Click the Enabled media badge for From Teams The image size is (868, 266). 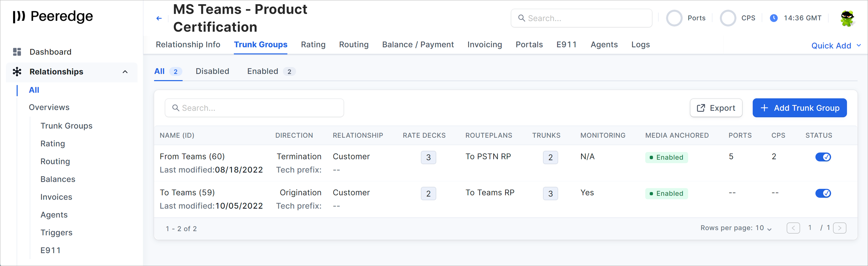pos(666,157)
